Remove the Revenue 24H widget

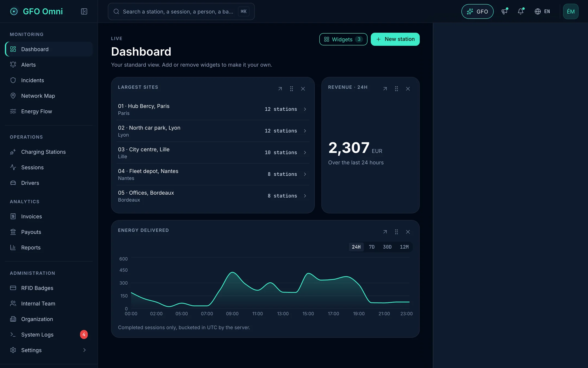408,89
